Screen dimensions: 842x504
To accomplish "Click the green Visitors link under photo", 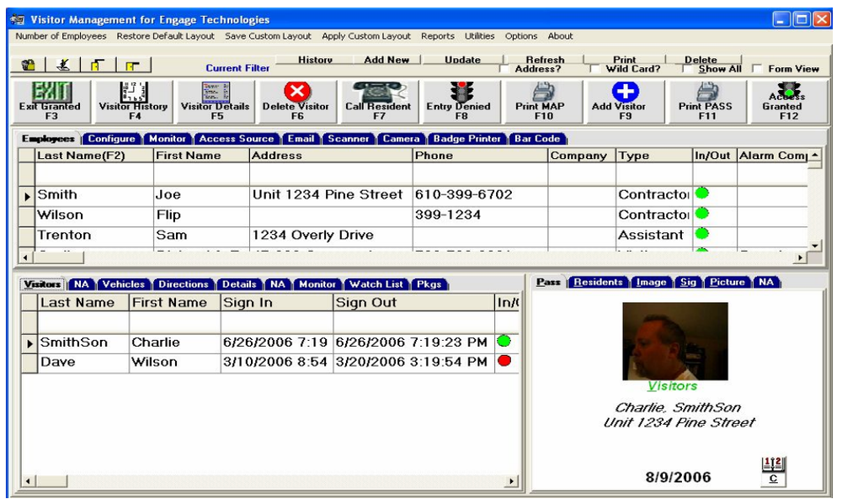I will [x=672, y=385].
